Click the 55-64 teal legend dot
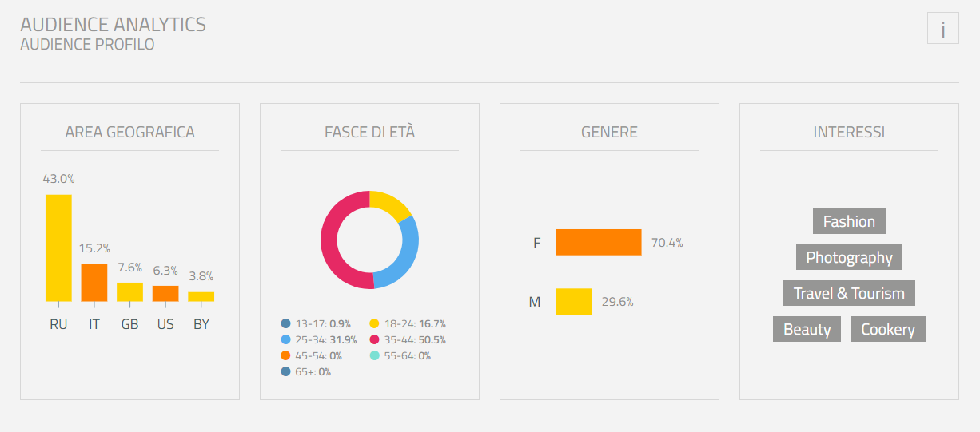The width and height of the screenshot is (980, 432). (x=374, y=355)
